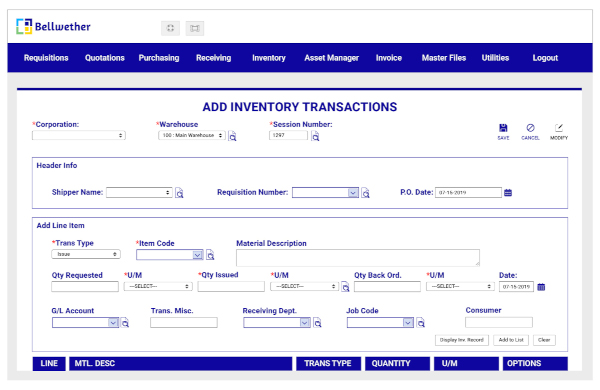The image size is (600, 390).
Task: Click the P.O. Date text field
Action: point(468,193)
